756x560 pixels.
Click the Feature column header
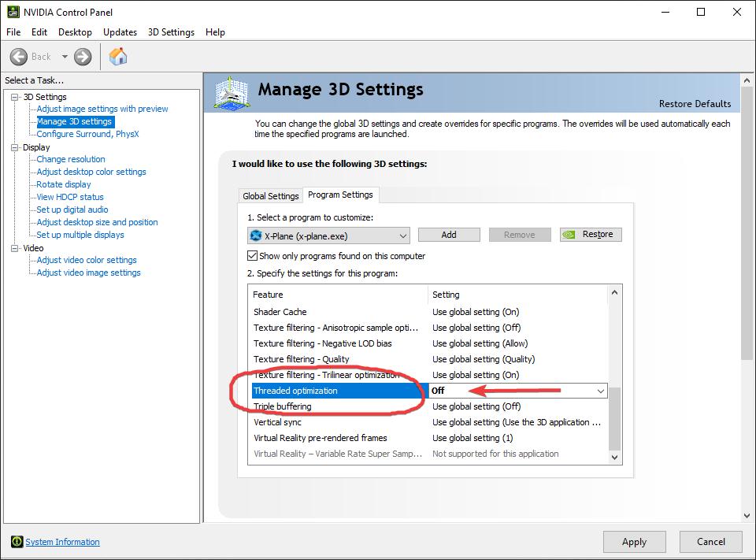point(339,295)
